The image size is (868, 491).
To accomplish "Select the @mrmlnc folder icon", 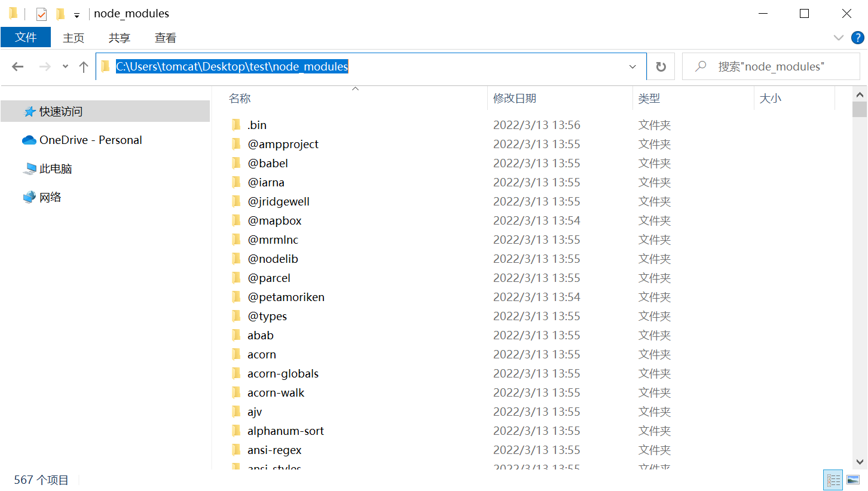I will [236, 240].
